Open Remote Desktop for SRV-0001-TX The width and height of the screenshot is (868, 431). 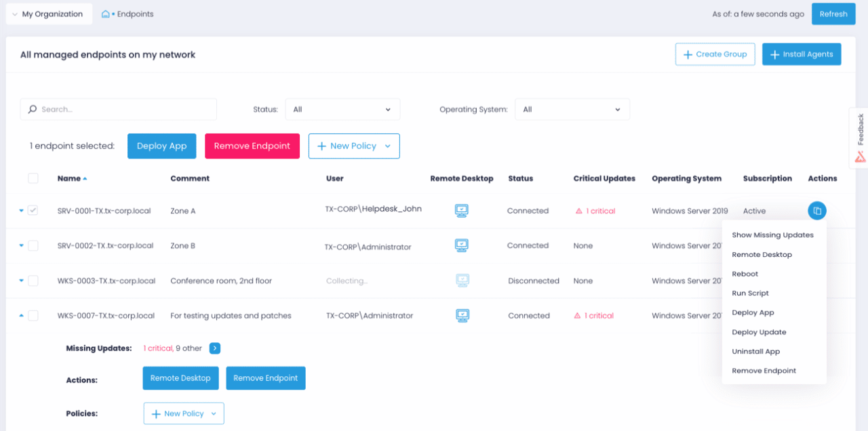(x=462, y=210)
